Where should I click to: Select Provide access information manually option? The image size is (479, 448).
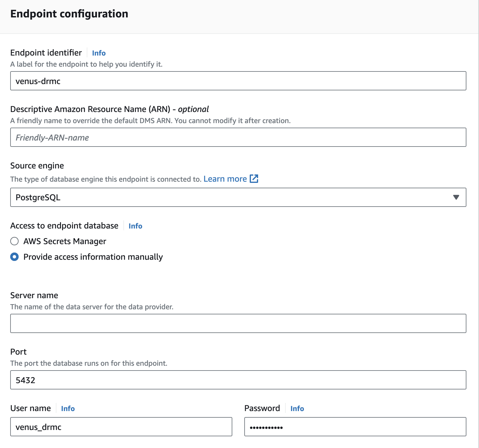click(14, 257)
